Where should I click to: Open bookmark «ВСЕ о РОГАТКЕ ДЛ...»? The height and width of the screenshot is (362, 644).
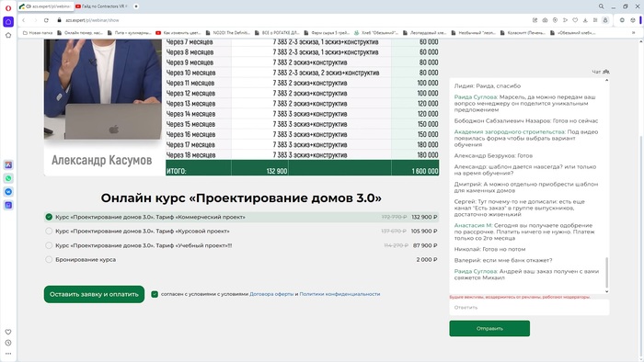tap(277, 33)
